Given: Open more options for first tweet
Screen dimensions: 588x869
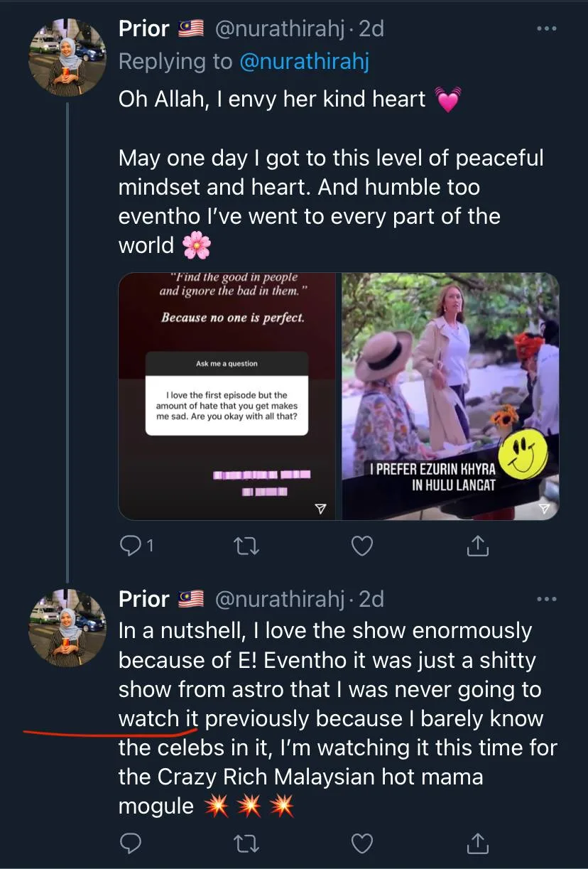Looking at the screenshot, I should [x=546, y=29].
